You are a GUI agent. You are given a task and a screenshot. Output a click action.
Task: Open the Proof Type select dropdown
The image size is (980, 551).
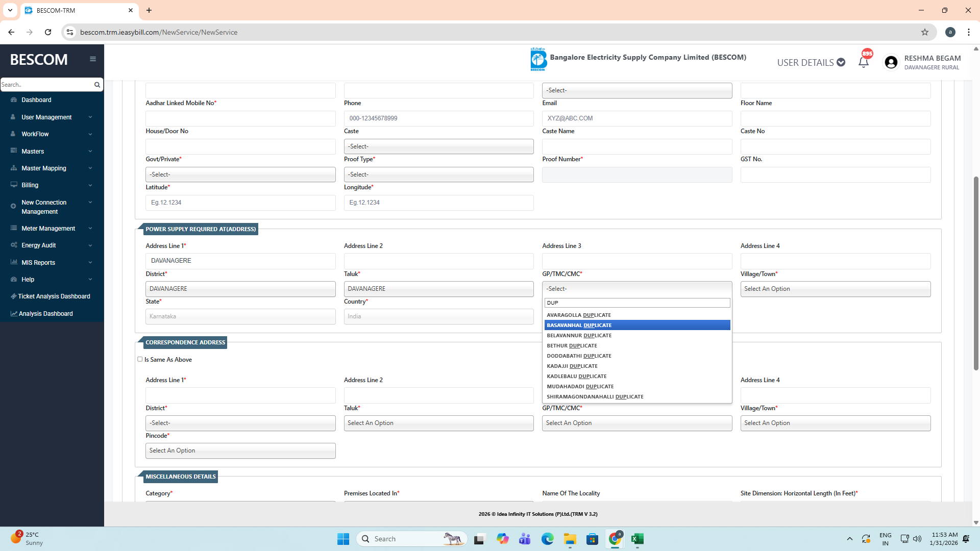click(438, 174)
